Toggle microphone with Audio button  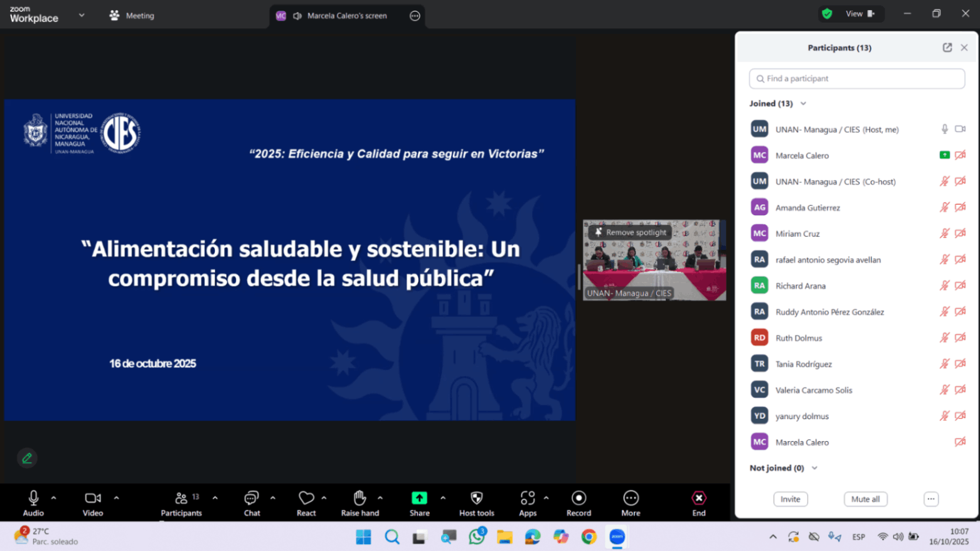click(x=33, y=499)
